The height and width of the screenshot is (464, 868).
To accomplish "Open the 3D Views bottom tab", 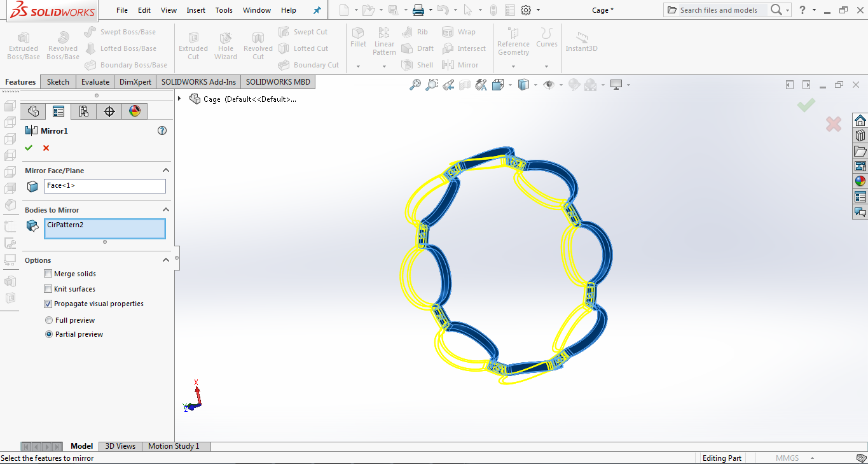I will coord(120,446).
